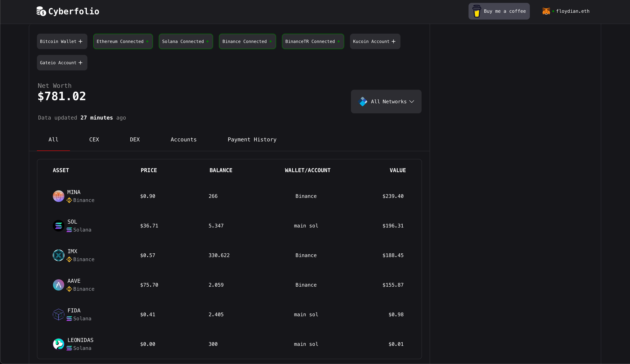Click the plus icon on Kucoin Account
Image resolution: width=630 pixels, height=364 pixels.
[393, 42]
